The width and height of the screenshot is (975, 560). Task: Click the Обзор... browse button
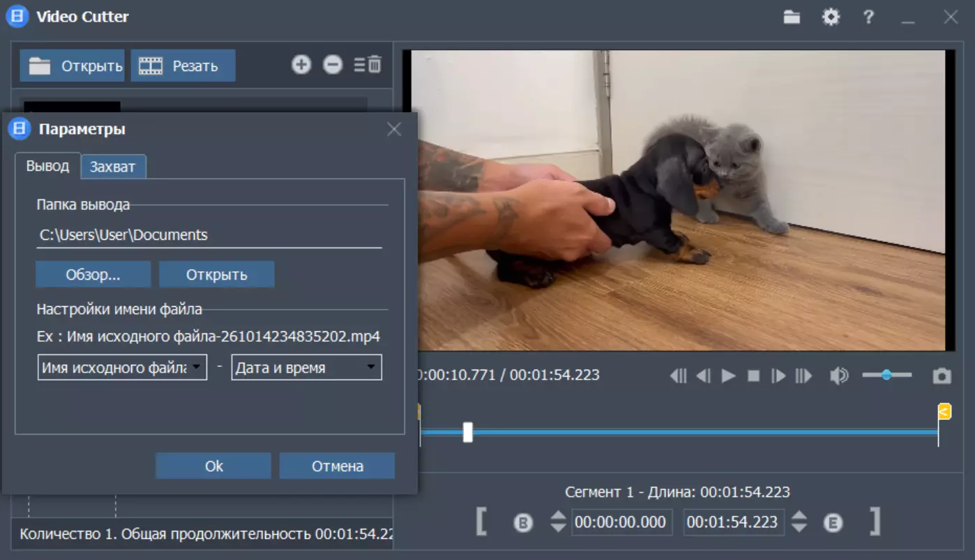tap(93, 275)
